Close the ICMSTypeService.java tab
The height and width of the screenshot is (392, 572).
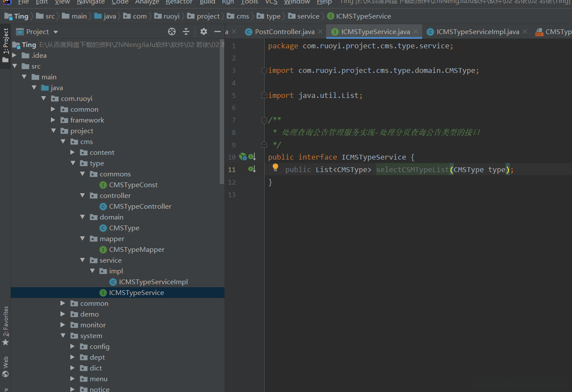point(416,31)
